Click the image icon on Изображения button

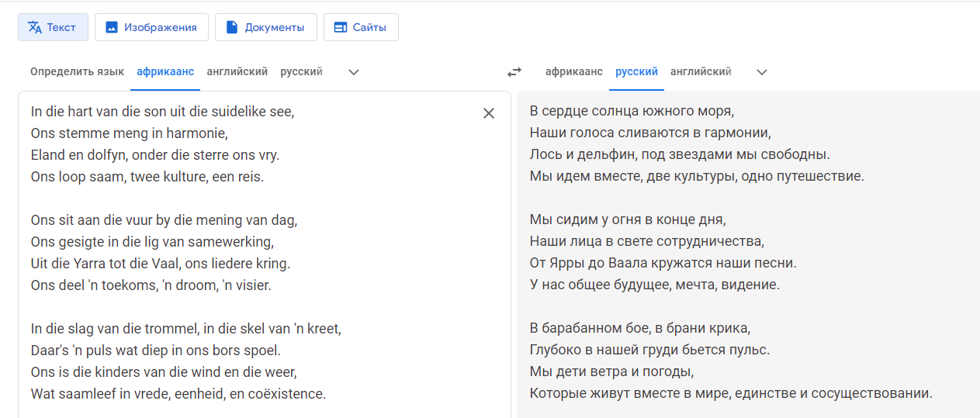coord(112,27)
